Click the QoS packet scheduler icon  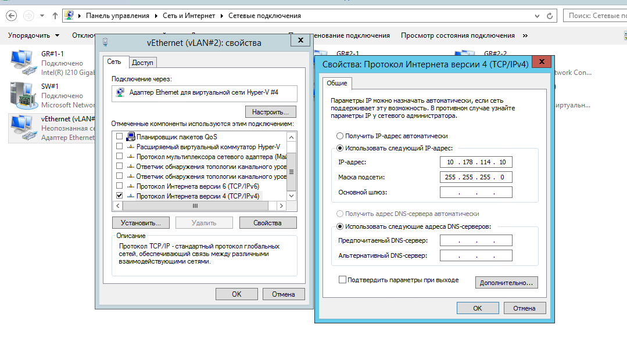(130, 136)
